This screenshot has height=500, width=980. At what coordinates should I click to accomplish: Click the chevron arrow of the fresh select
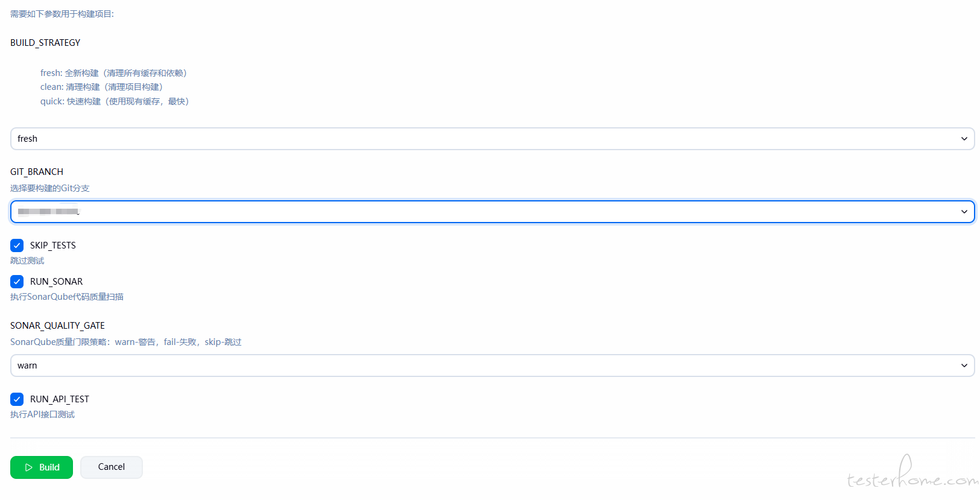[964, 139]
